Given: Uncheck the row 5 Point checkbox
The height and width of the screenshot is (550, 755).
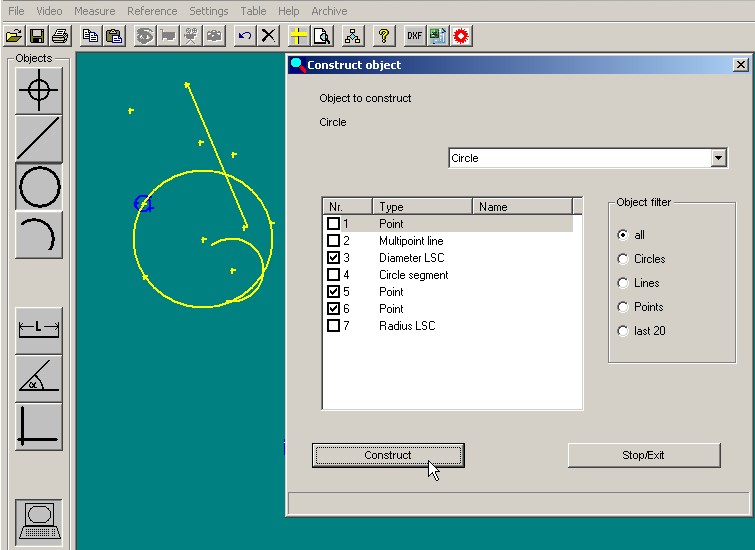Looking at the screenshot, I should tap(333, 291).
